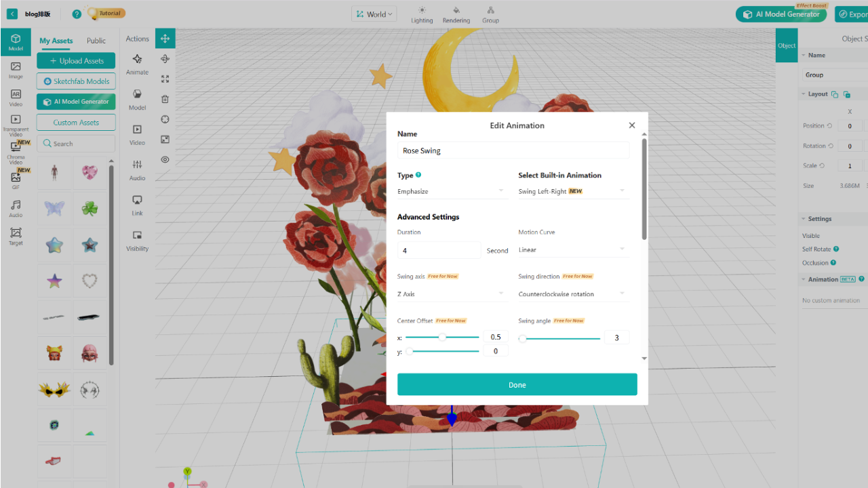Open the Audio action panel
The height and width of the screenshot is (488, 868).
coord(137,171)
